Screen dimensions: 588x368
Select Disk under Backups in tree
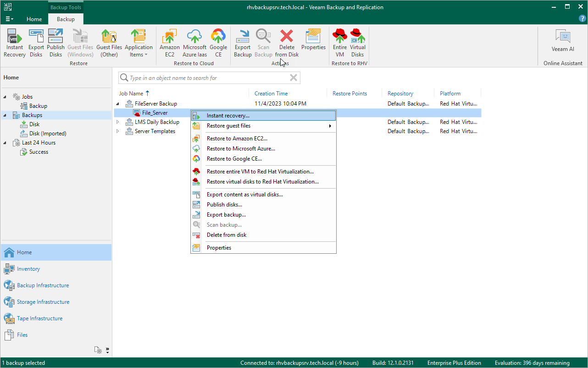[30, 124]
